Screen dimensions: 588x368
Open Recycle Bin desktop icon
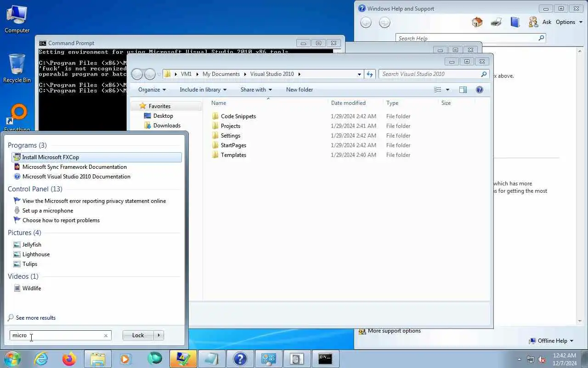pos(17,68)
